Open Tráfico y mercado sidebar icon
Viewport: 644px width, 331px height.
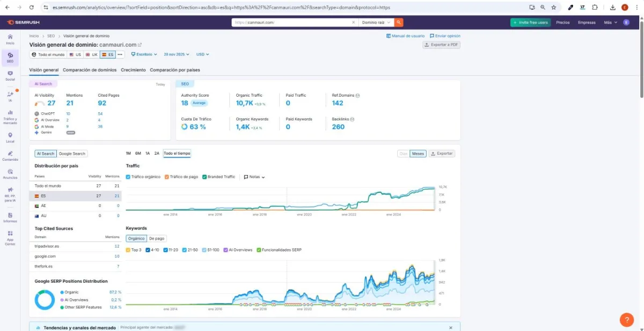(x=10, y=117)
